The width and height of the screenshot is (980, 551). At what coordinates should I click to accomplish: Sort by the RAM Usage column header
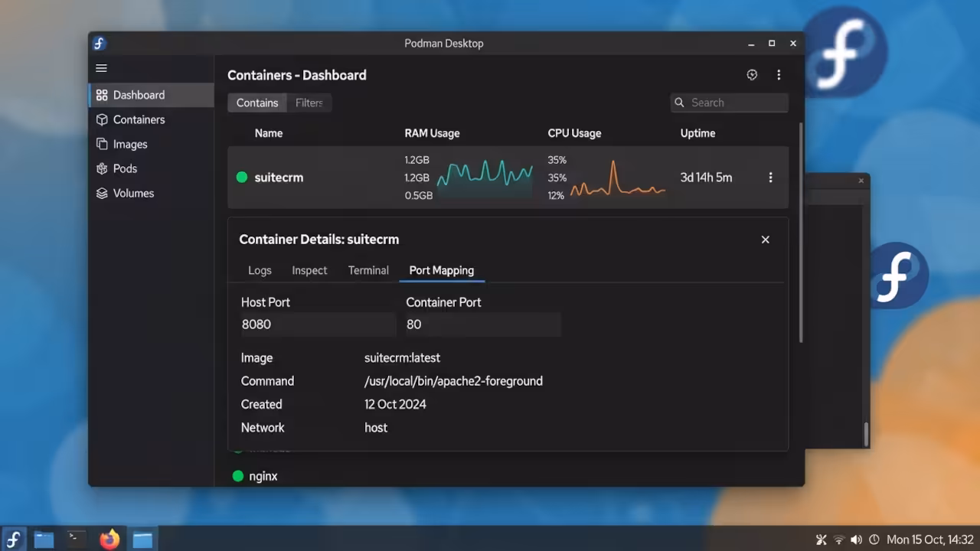pyautogui.click(x=432, y=133)
